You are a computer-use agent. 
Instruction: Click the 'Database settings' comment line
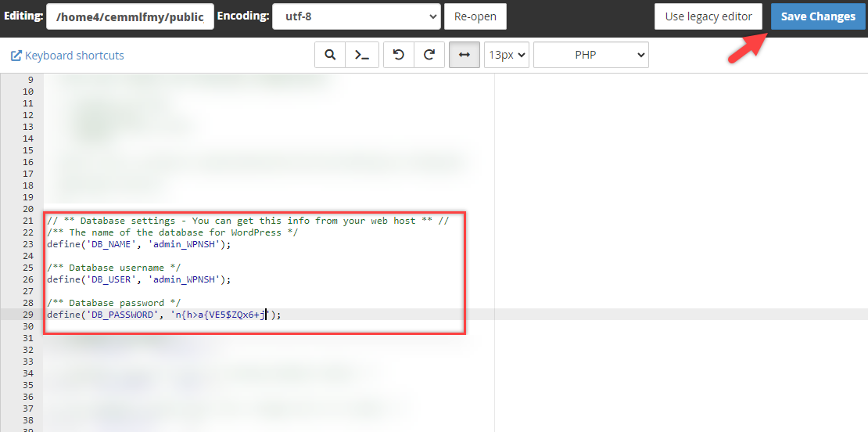point(247,221)
